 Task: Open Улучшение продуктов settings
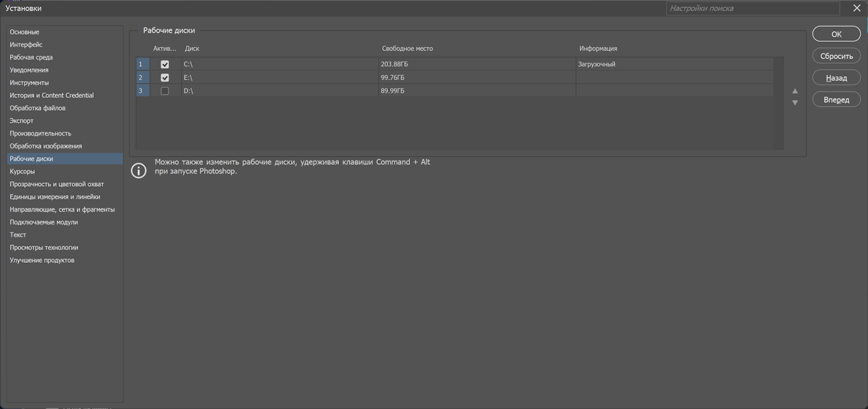coord(42,261)
